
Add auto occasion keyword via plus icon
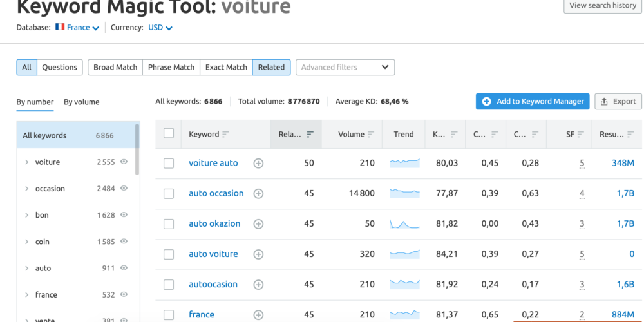258,194
